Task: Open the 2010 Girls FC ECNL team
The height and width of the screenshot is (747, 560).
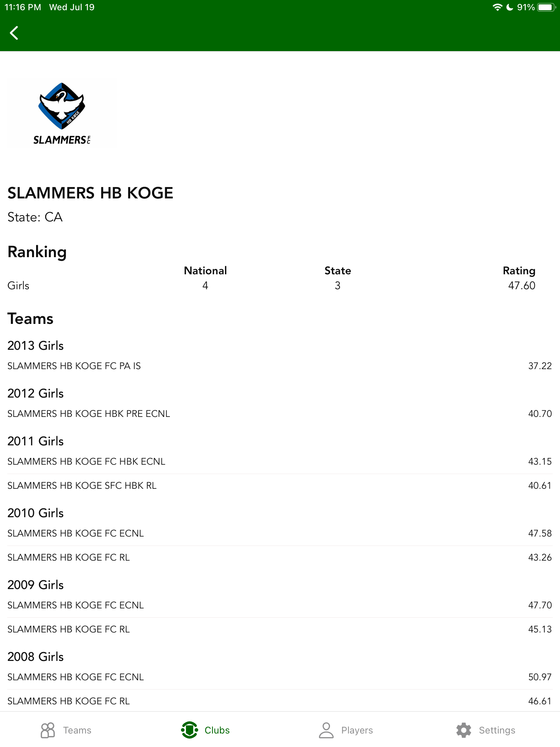Action: pos(76,533)
